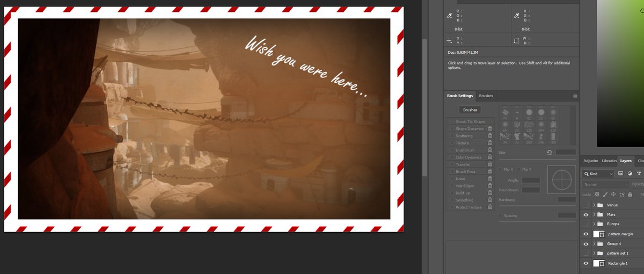Select the Layers tab
The width and height of the screenshot is (644, 274).
pyautogui.click(x=626, y=161)
